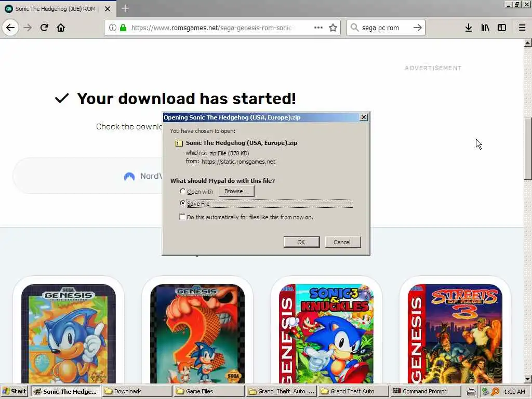Click the vertical scrollbar thumb
The width and height of the screenshot is (532, 399).
528,149
